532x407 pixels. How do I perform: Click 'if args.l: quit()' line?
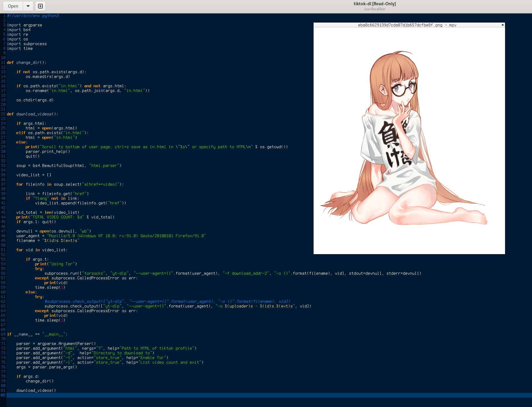(36, 222)
